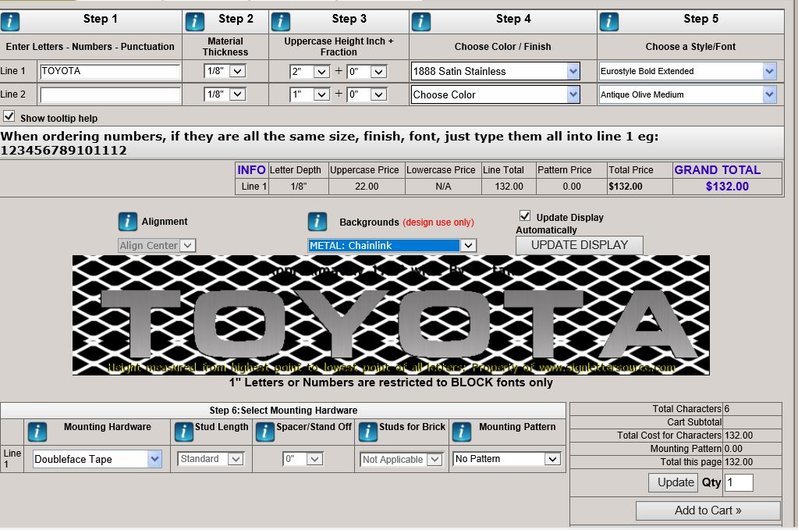Open the METAL: Chainlink background dropdown

(392, 245)
